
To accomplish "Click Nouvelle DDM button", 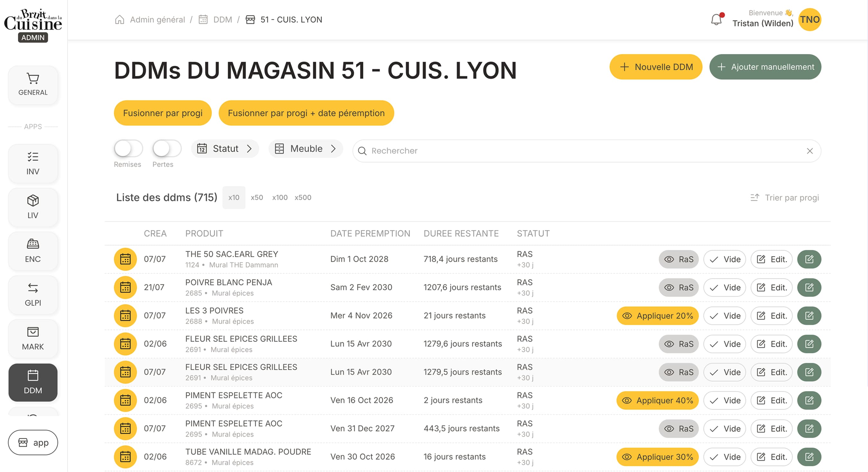I will click(656, 67).
